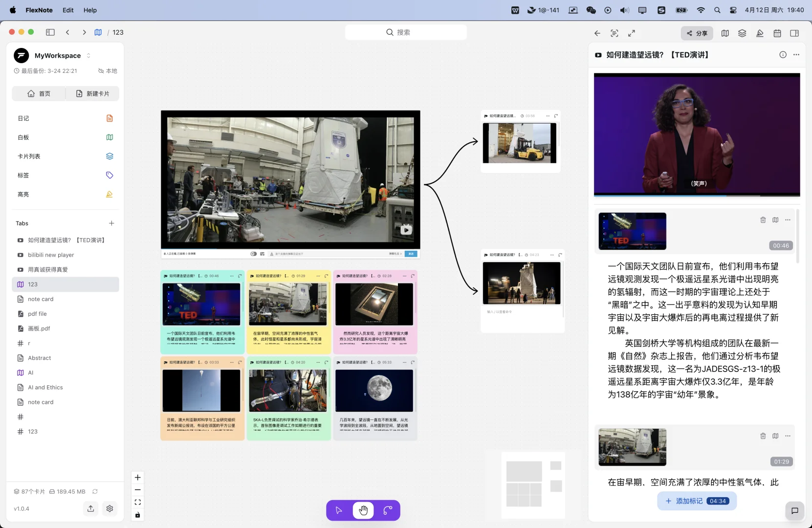Fit whiteboard content to screen
The image size is (812, 528).
pyautogui.click(x=138, y=502)
